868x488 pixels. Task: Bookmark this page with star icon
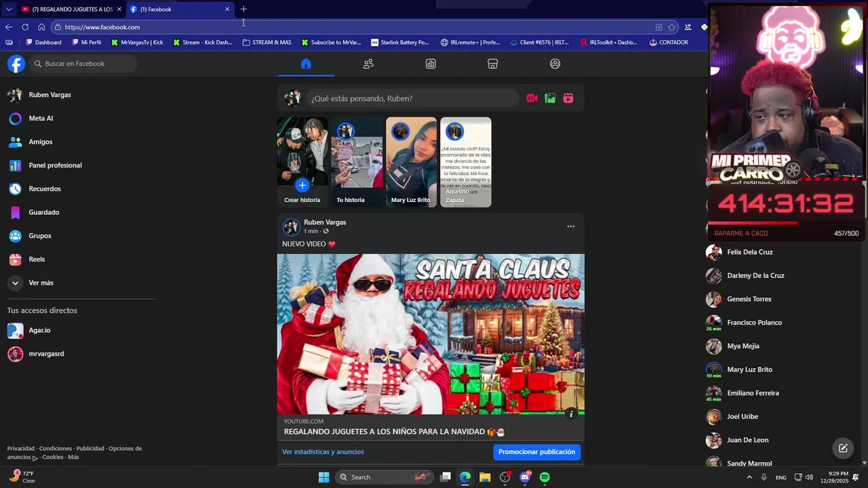tap(672, 27)
